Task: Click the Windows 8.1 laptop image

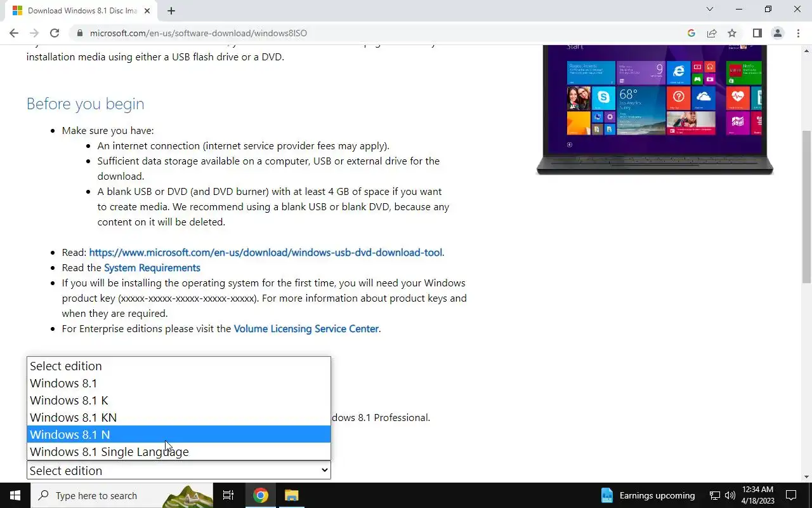Action: click(655, 109)
